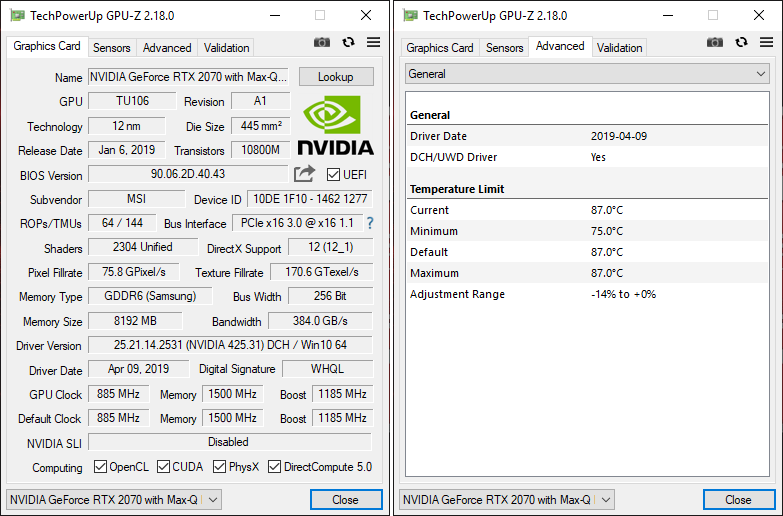Click the BIOS share/export arrow icon
783x516 pixels.
click(x=305, y=174)
